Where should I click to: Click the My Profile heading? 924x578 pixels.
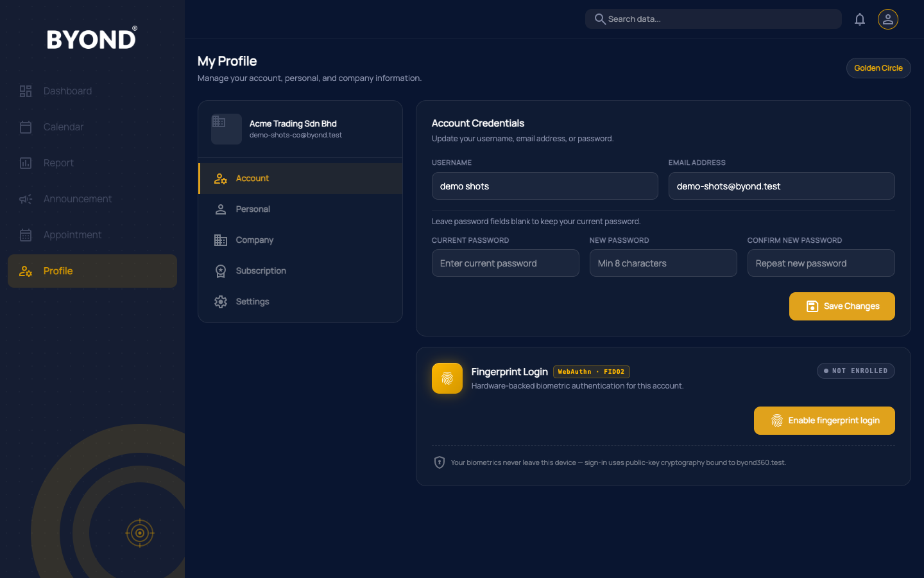[x=227, y=61]
